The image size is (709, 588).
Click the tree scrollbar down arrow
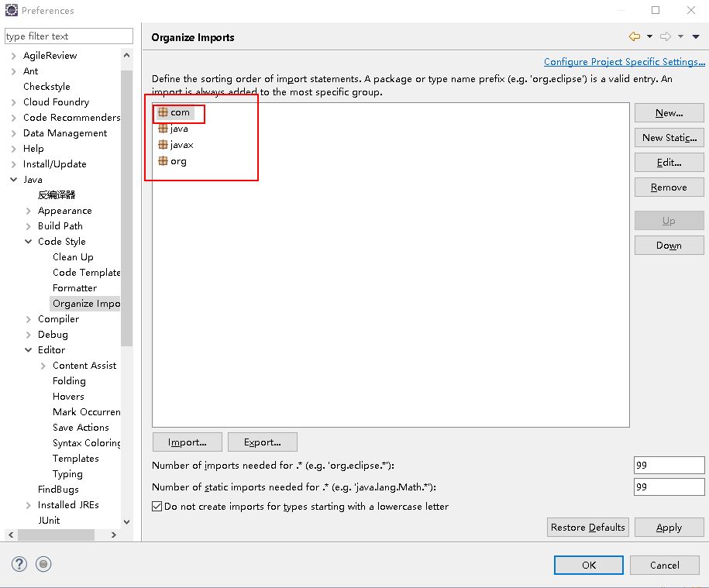click(x=126, y=522)
